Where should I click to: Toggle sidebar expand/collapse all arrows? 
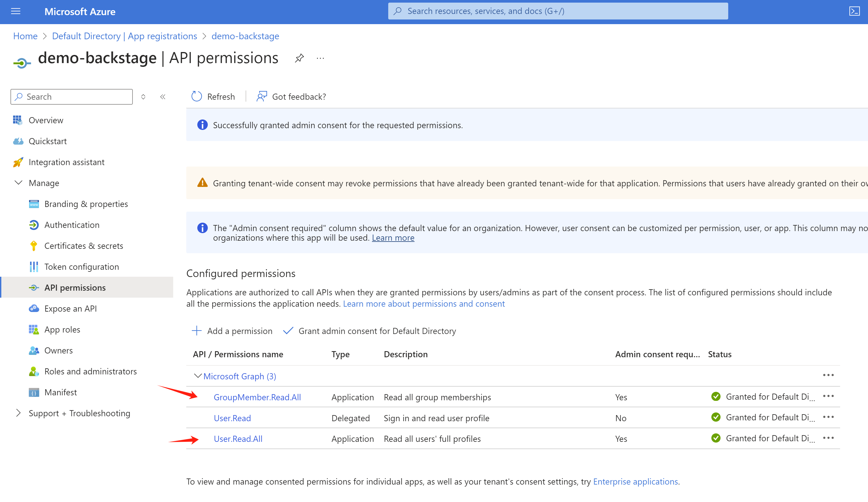coord(143,97)
